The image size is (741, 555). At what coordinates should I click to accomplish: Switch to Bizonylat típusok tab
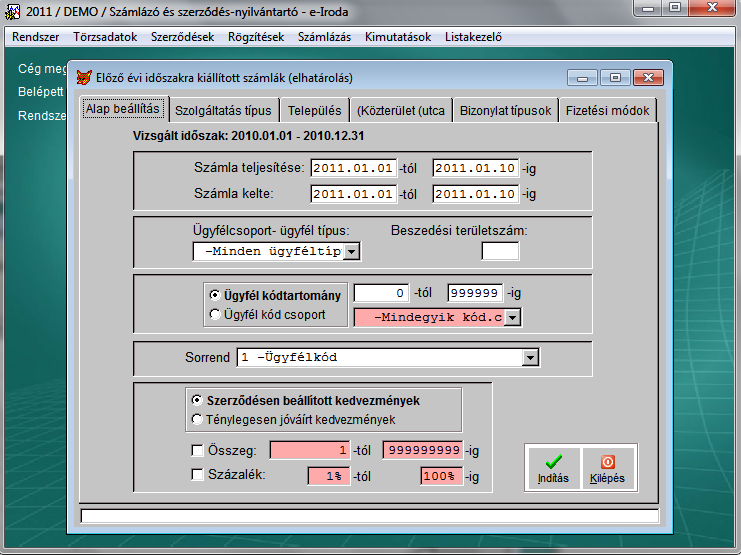[505, 110]
